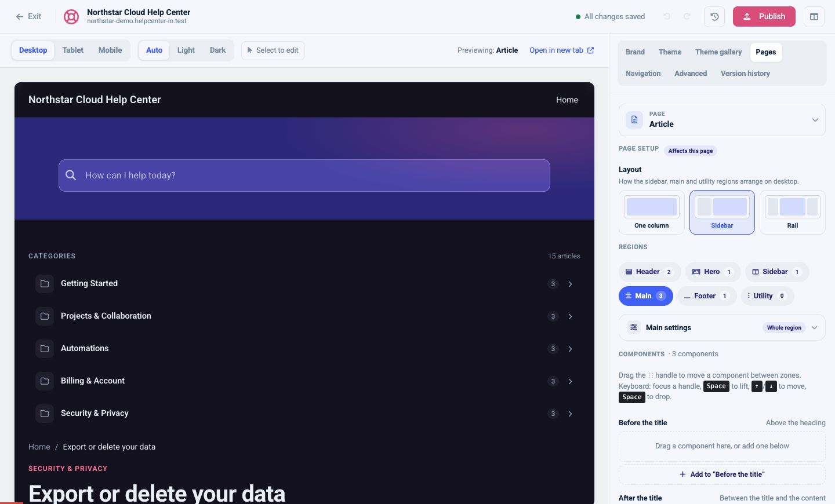Choose the Rail layout option
The width and height of the screenshot is (835, 504).
click(793, 213)
